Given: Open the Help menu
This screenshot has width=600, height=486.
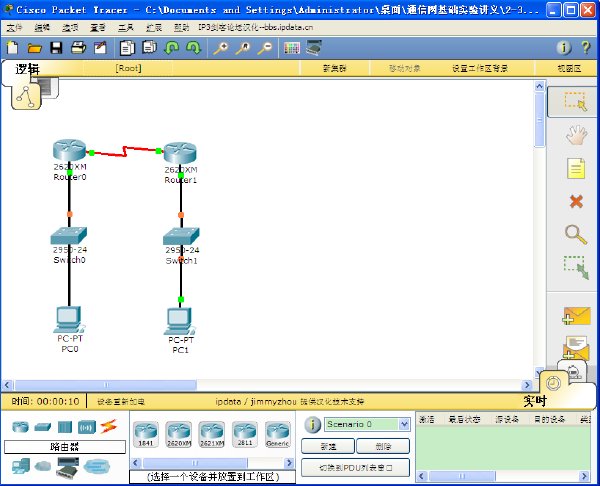Looking at the screenshot, I should point(181,28).
